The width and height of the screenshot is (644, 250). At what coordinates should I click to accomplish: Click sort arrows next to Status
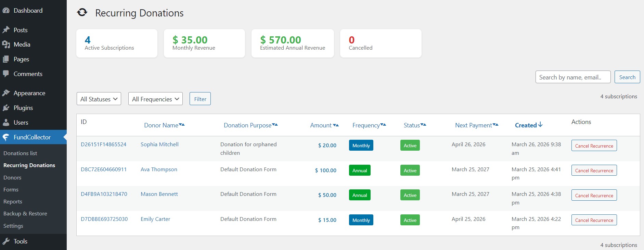coord(423,125)
